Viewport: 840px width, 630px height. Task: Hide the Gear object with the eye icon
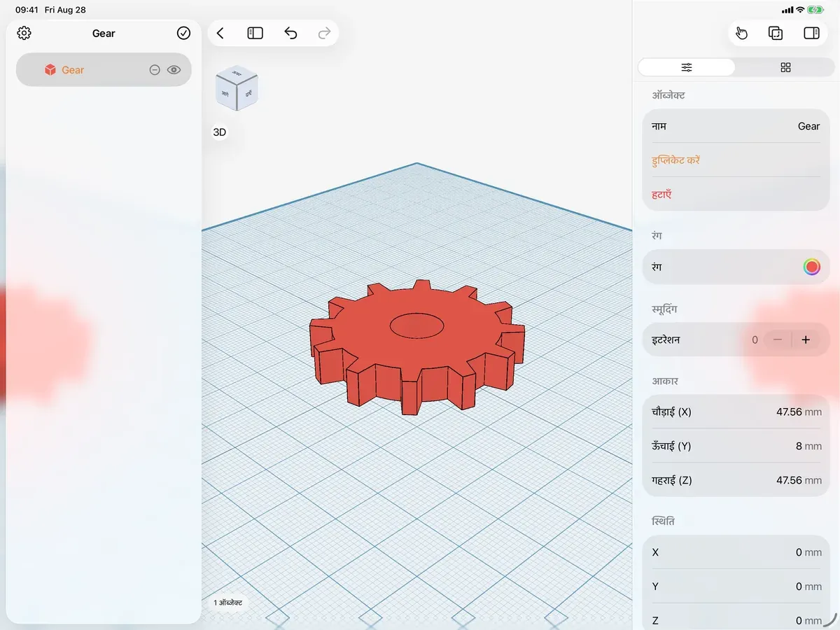click(174, 70)
